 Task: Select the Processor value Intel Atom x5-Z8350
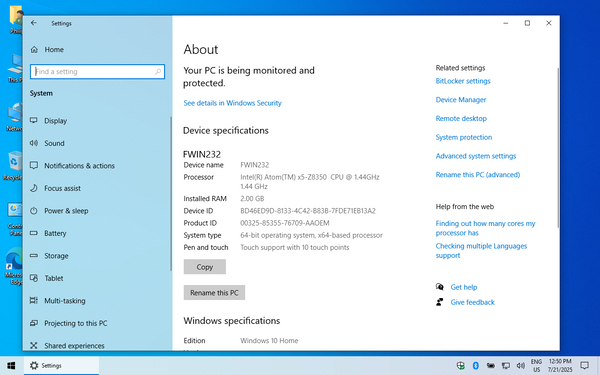pos(310,182)
